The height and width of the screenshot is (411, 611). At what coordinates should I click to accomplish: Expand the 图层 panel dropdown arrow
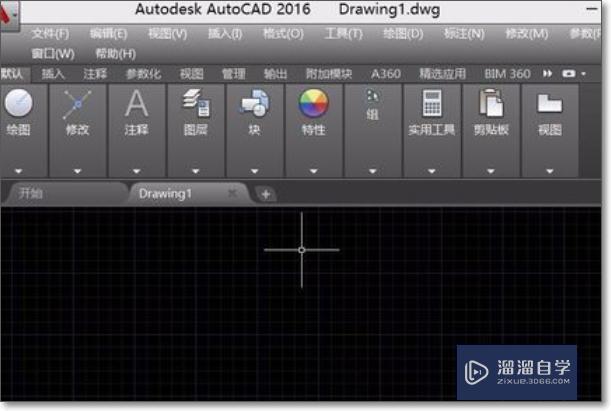pyautogui.click(x=196, y=171)
